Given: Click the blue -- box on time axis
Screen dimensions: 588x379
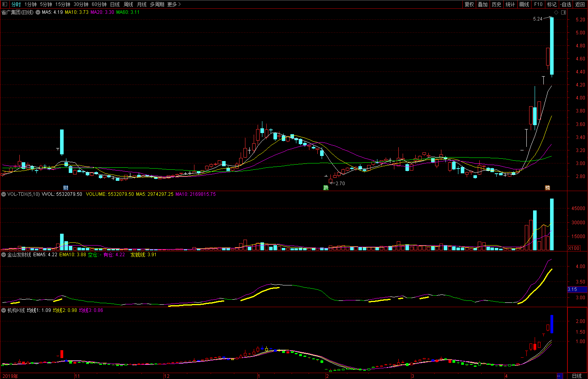Looking at the screenshot, I should pos(560,376).
